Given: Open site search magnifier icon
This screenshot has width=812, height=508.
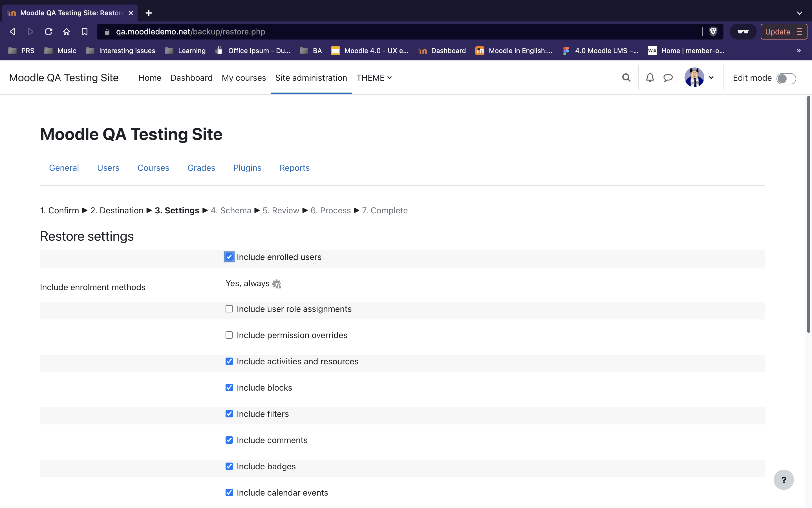Looking at the screenshot, I should (x=626, y=78).
